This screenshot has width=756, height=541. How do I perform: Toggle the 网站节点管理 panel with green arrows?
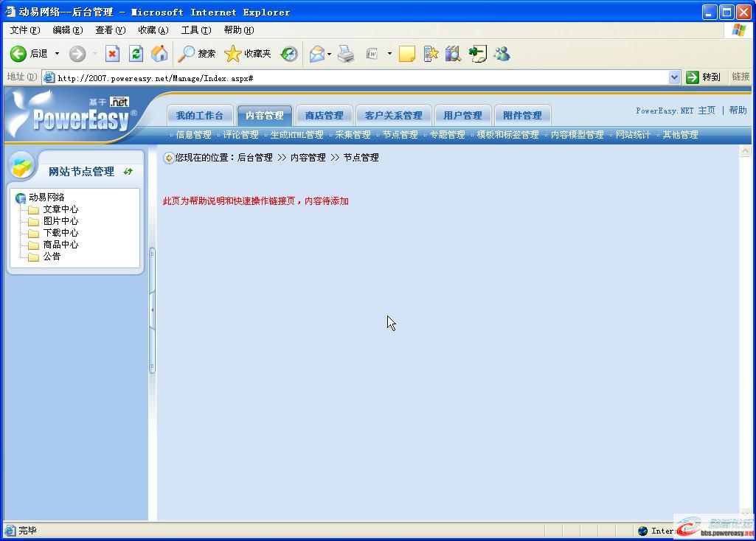pyautogui.click(x=128, y=170)
